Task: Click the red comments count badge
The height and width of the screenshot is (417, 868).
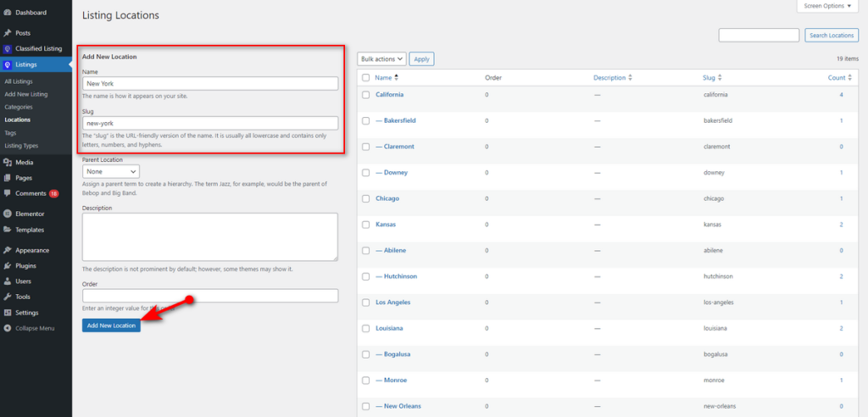Action: (x=53, y=194)
